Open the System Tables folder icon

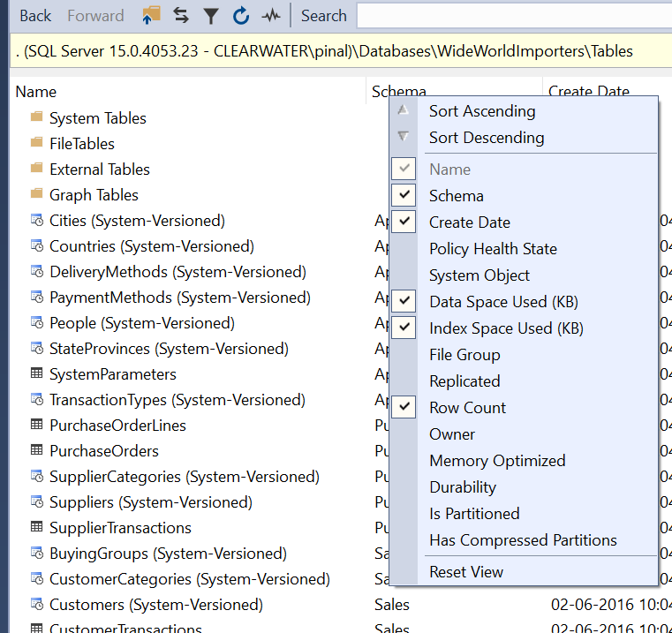tap(37, 117)
